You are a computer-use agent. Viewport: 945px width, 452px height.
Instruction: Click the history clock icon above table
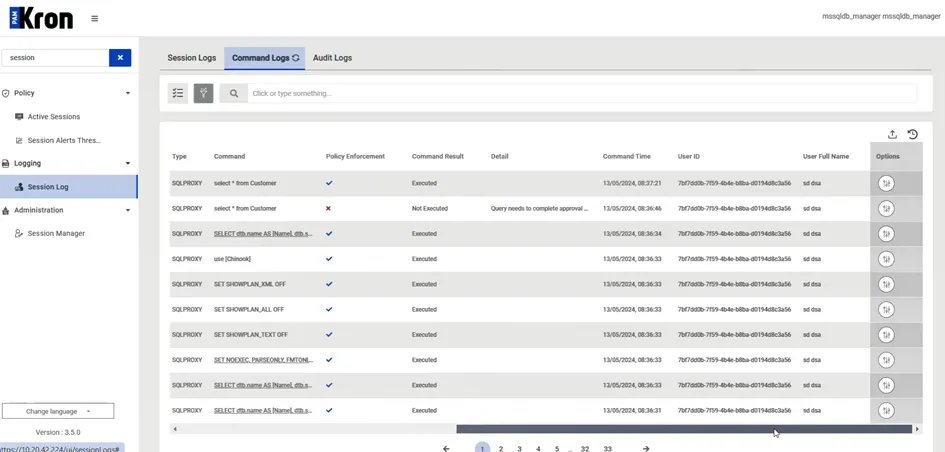(x=912, y=134)
